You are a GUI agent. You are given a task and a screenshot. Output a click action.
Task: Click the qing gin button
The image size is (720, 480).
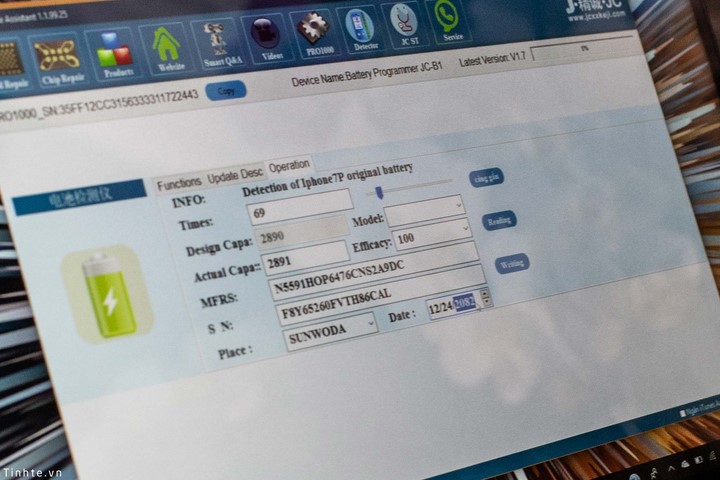486,177
